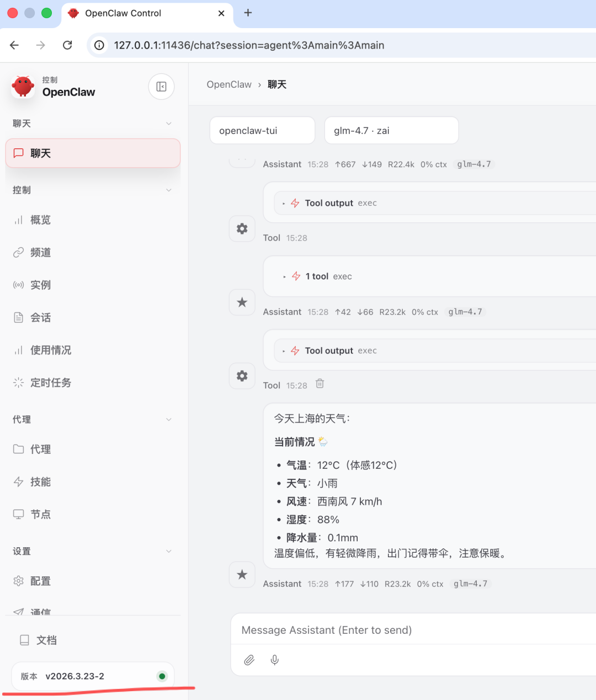Open the 文档 documentation link

(93, 640)
